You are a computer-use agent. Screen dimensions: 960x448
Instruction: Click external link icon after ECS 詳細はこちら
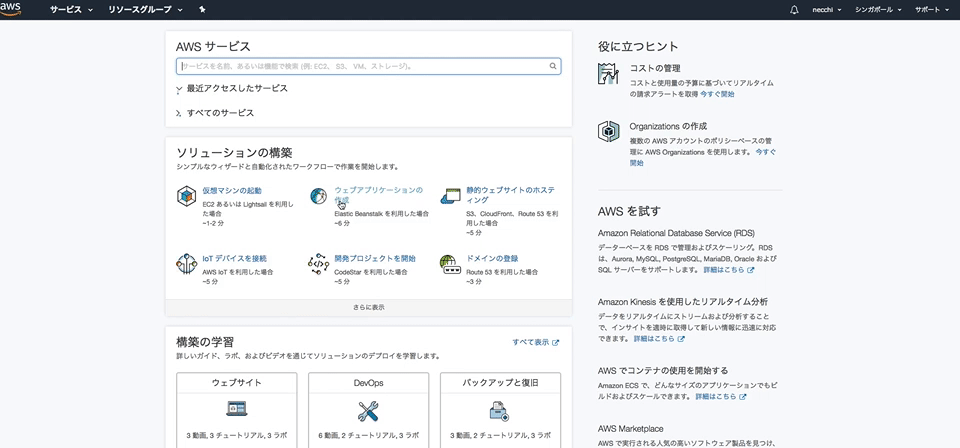(x=743, y=397)
